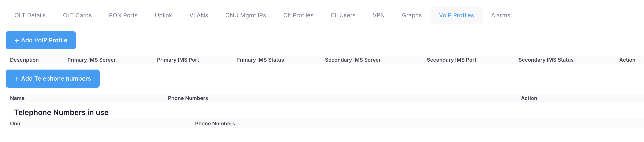Select the Cli Users tab
This screenshot has width=644, height=142.
[x=343, y=15]
